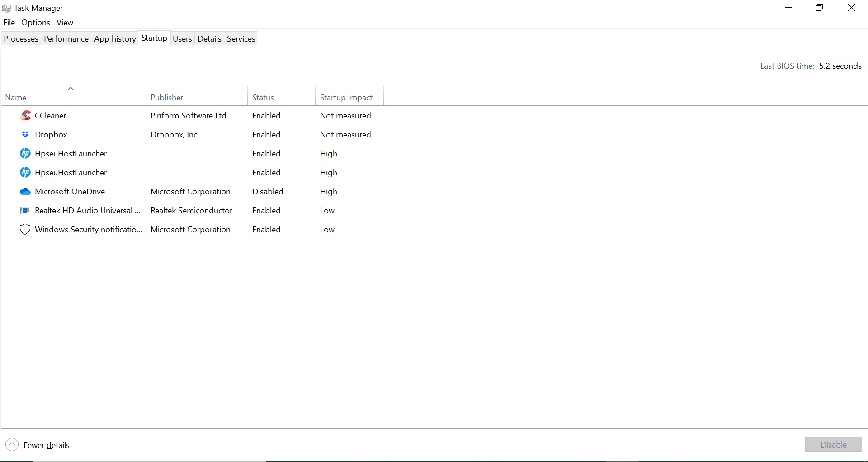Viewport: 868px width, 462px height.
Task: Select the CCleaner row name
Action: coord(50,116)
